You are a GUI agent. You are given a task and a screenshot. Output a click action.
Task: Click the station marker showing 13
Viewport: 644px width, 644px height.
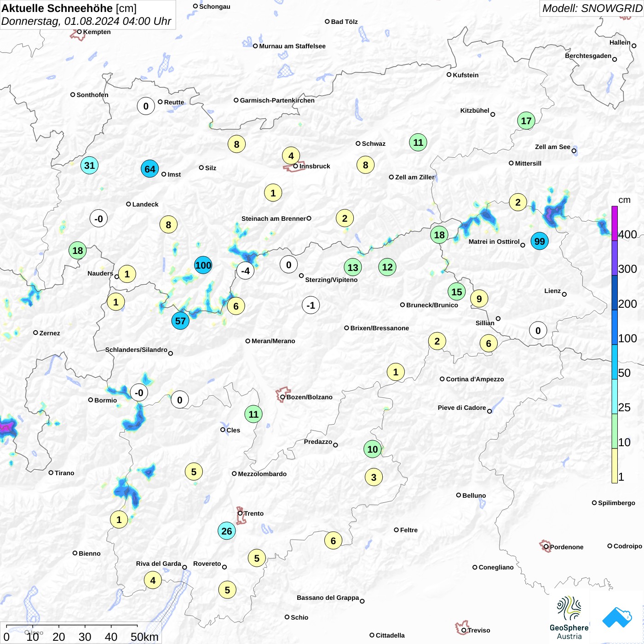pyautogui.click(x=353, y=267)
